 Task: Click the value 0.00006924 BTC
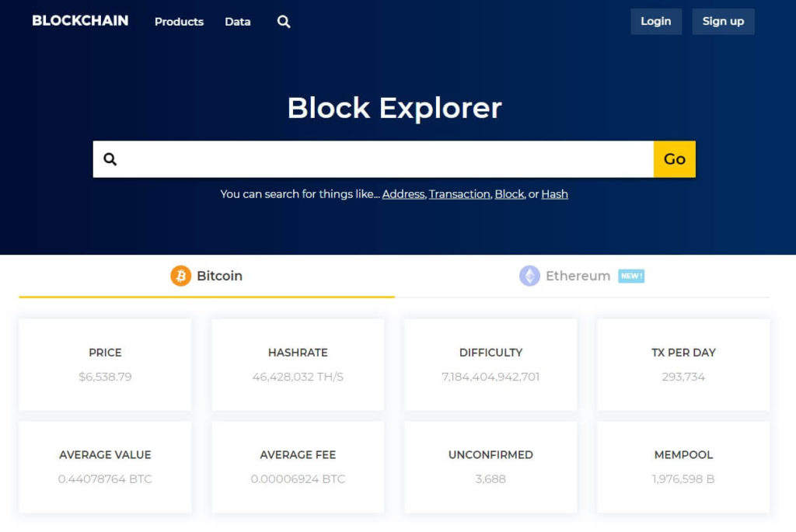click(298, 479)
